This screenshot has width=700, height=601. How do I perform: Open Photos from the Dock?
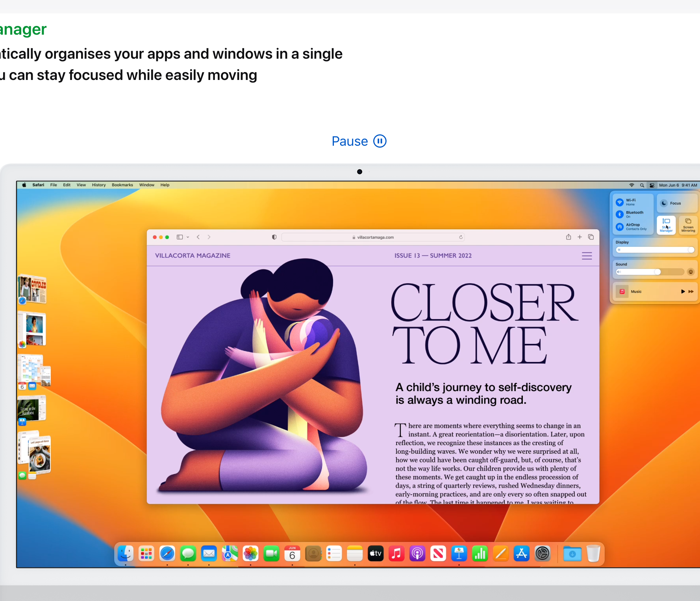point(250,554)
